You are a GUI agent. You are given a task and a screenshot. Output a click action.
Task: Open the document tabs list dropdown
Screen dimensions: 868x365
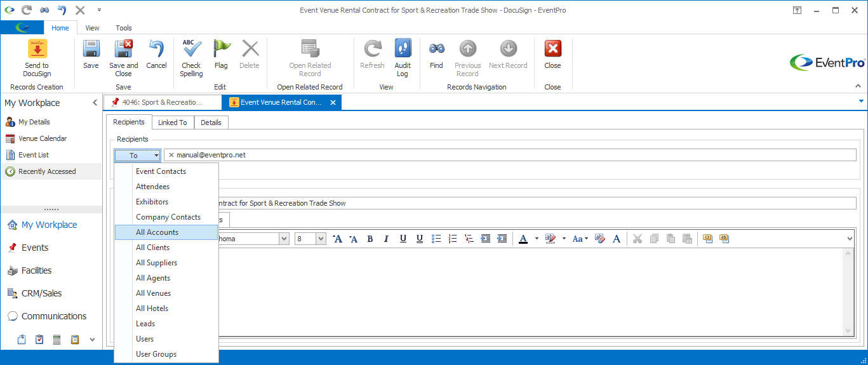click(x=861, y=101)
